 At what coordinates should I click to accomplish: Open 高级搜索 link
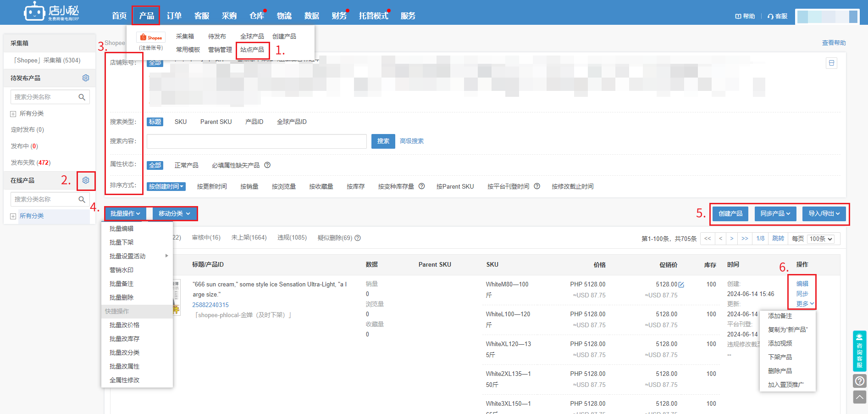click(412, 141)
